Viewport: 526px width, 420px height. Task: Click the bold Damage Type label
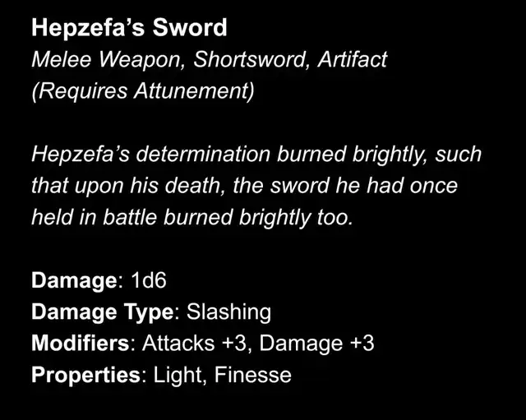coord(103,312)
